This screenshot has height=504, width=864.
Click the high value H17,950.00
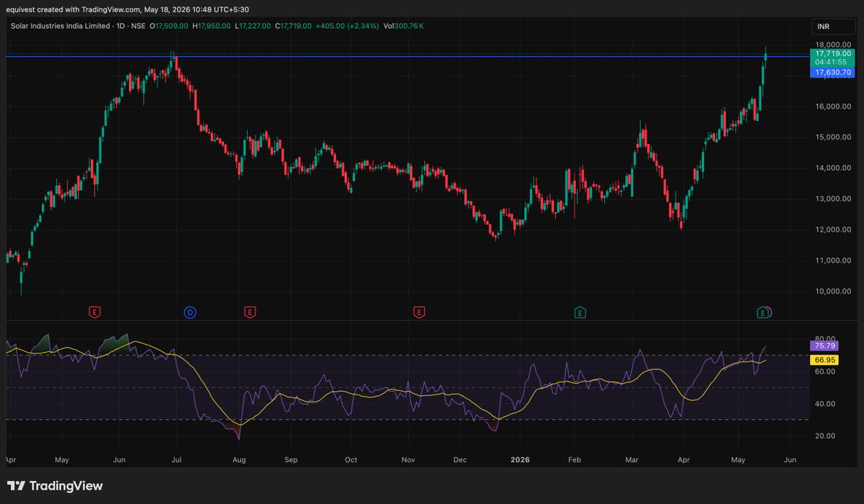(x=211, y=26)
